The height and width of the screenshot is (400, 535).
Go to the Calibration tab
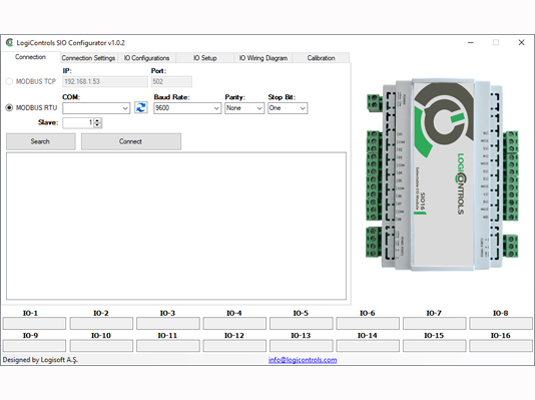(x=321, y=58)
